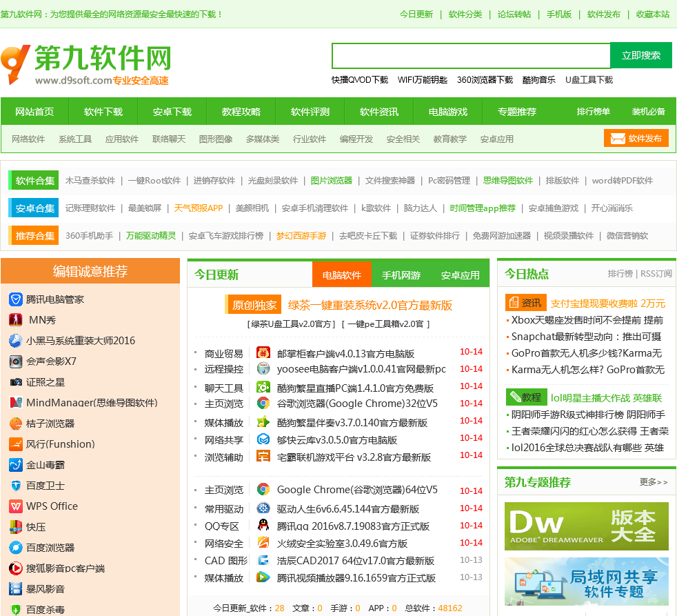Open the 手机版 top link
The height and width of the screenshot is (616, 677).
coord(558,14)
